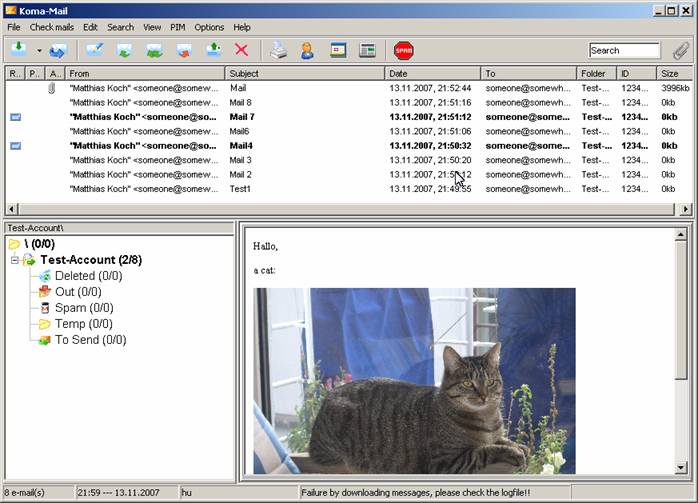Open the dropdown arrow beside receive mails
This screenshot has width=698, height=503.
pyautogui.click(x=39, y=51)
